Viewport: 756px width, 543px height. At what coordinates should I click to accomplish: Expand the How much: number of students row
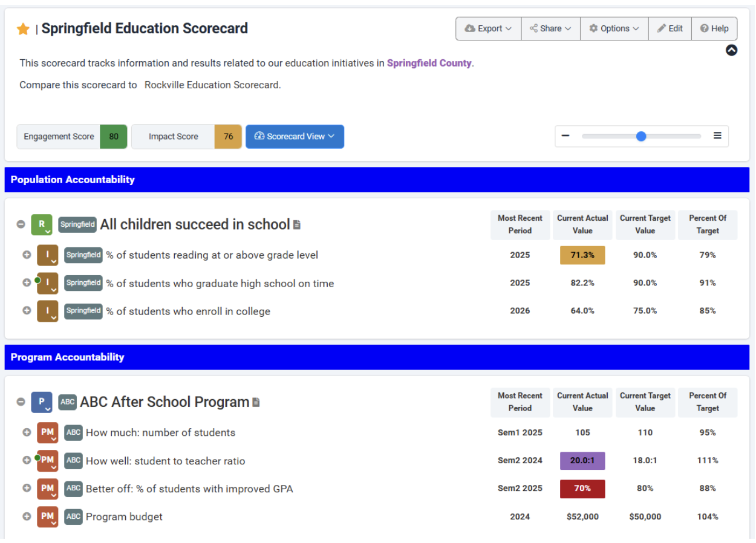click(27, 432)
